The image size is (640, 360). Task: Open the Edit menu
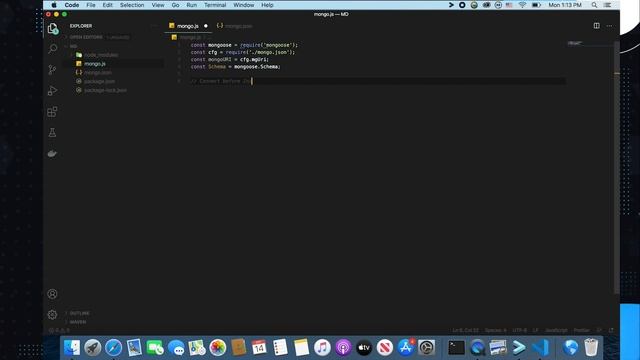[x=107, y=5]
